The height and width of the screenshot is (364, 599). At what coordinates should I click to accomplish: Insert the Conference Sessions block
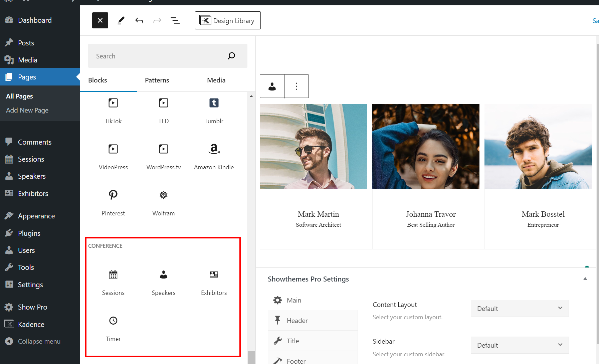113,283
